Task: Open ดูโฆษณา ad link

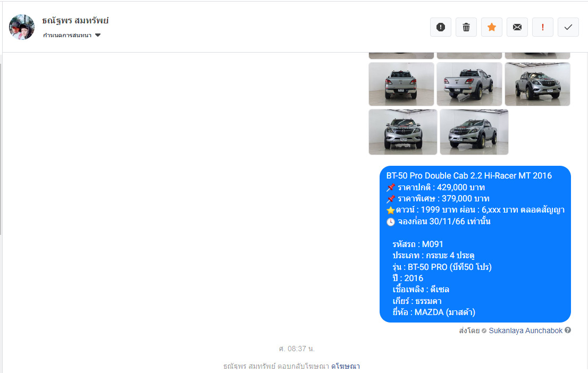Action: pyautogui.click(x=346, y=366)
